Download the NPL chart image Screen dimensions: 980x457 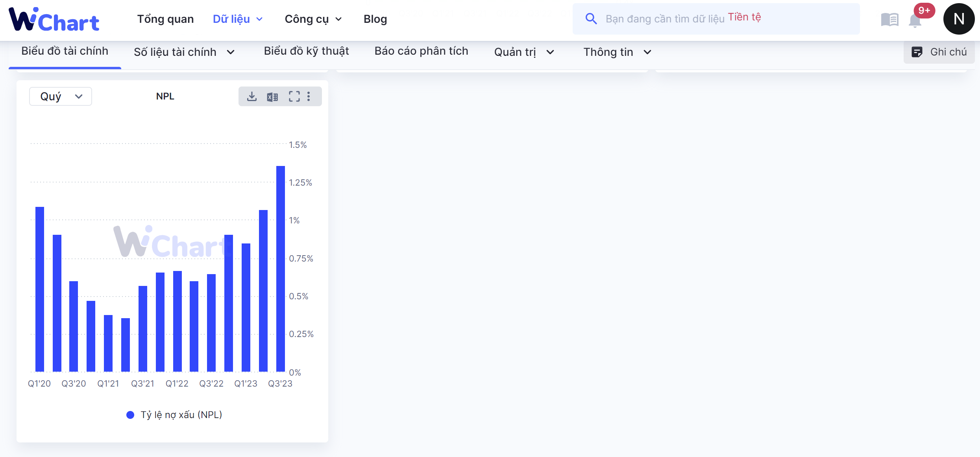[x=252, y=96]
